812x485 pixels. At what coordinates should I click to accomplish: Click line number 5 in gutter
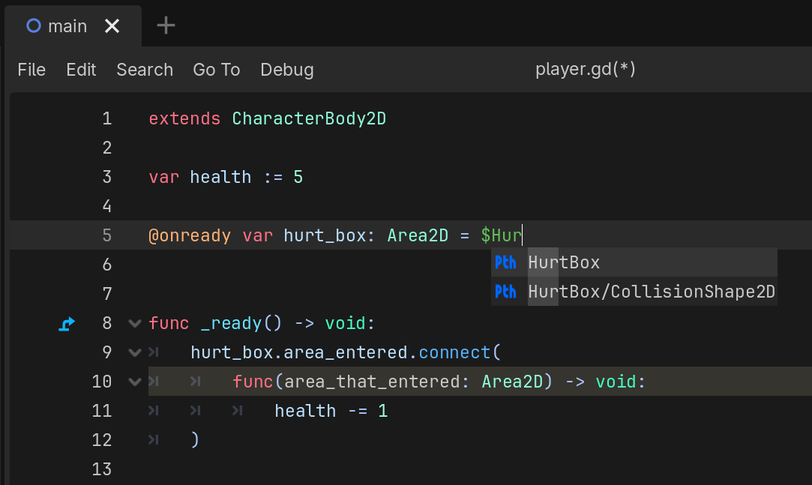[107, 236]
